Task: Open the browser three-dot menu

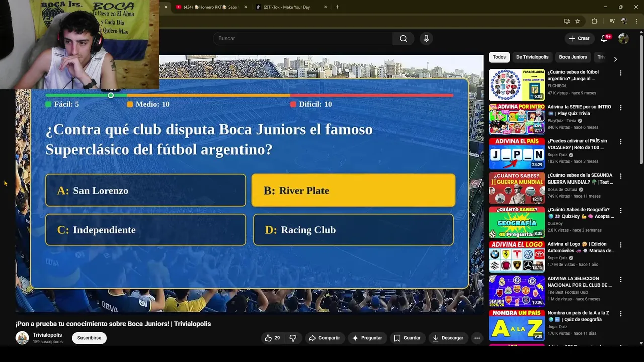Action: point(636,21)
